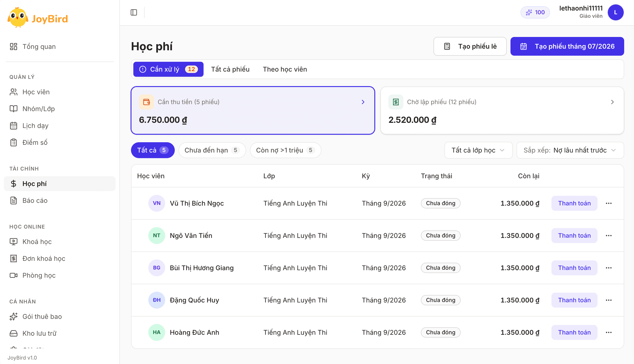Click Tạo phiếu tháng 07/2026 button
The image size is (634, 364).
(x=567, y=46)
